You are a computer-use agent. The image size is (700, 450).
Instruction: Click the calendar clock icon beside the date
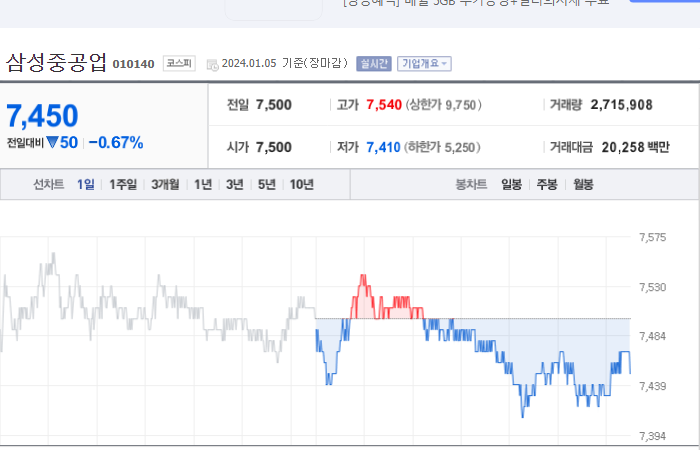pyautogui.click(x=212, y=64)
